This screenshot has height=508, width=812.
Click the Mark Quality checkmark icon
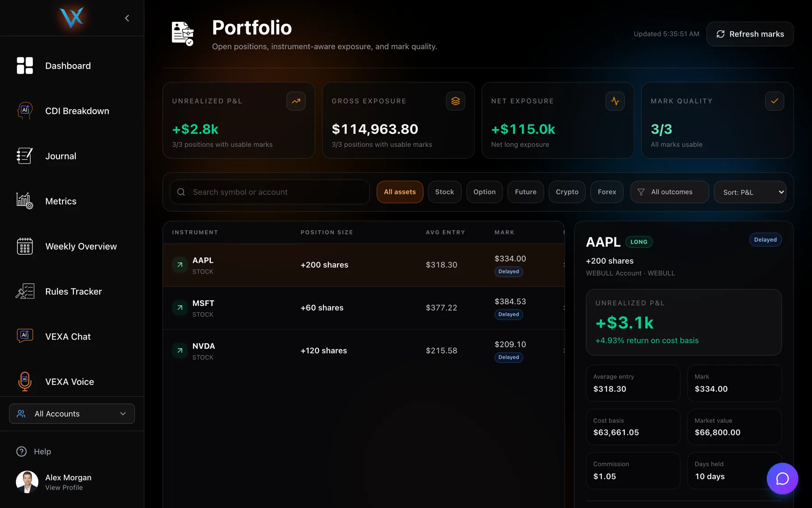point(775,101)
